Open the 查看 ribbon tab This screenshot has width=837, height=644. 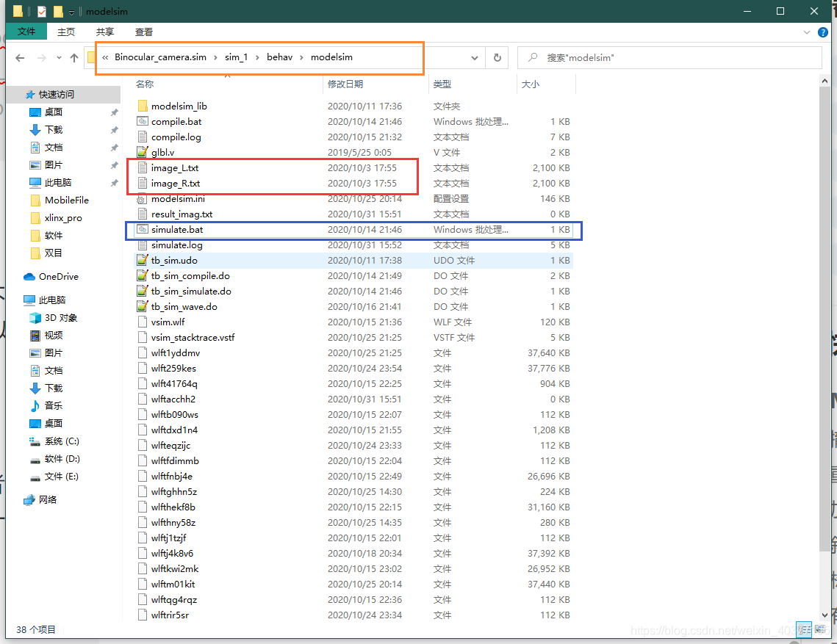tap(143, 32)
